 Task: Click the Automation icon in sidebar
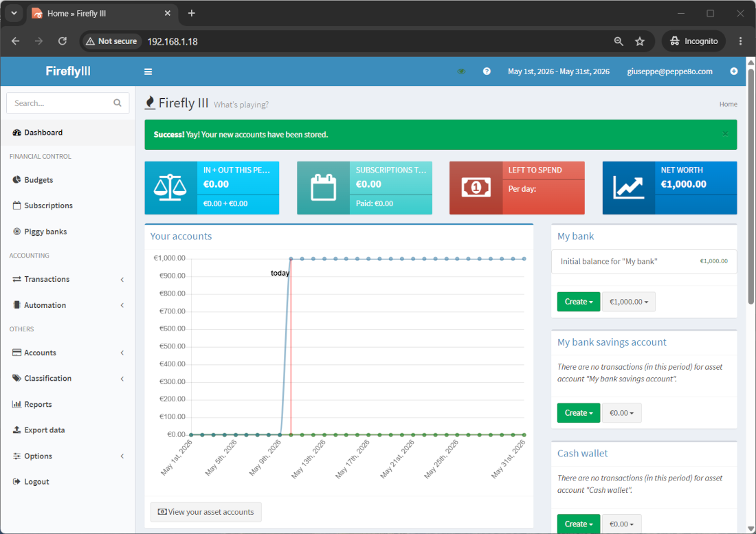coord(17,305)
